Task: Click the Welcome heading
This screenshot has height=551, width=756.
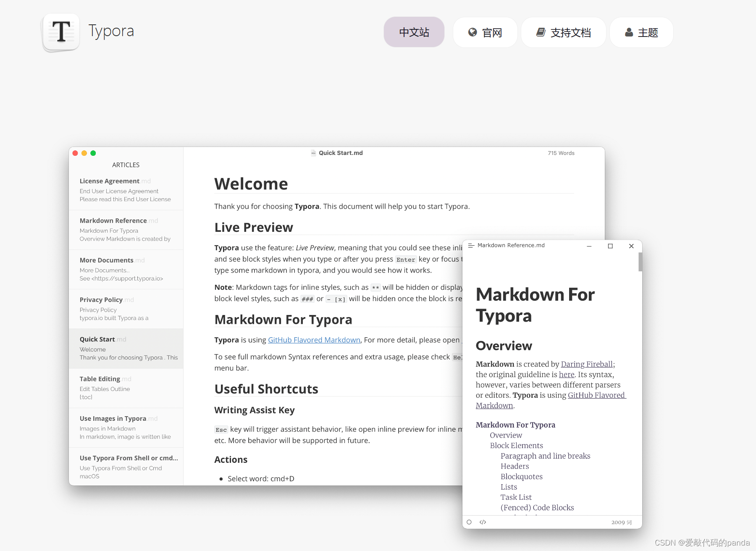Action: click(x=251, y=184)
